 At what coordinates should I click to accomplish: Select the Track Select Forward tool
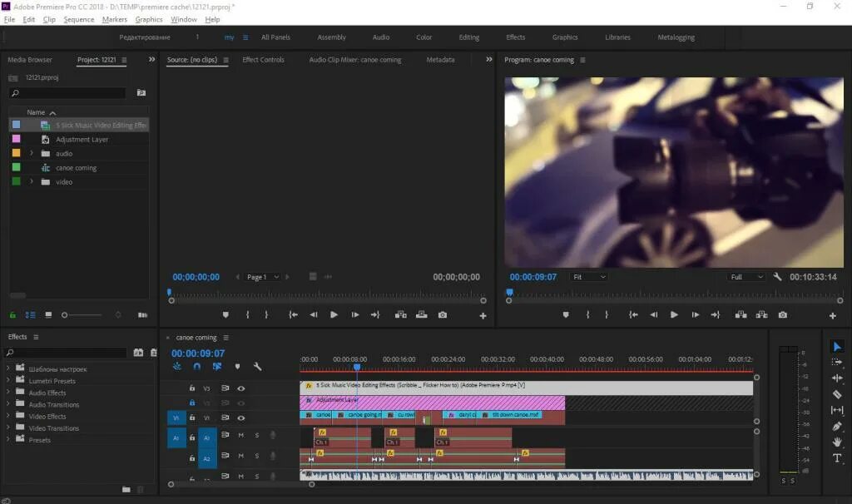coord(839,361)
